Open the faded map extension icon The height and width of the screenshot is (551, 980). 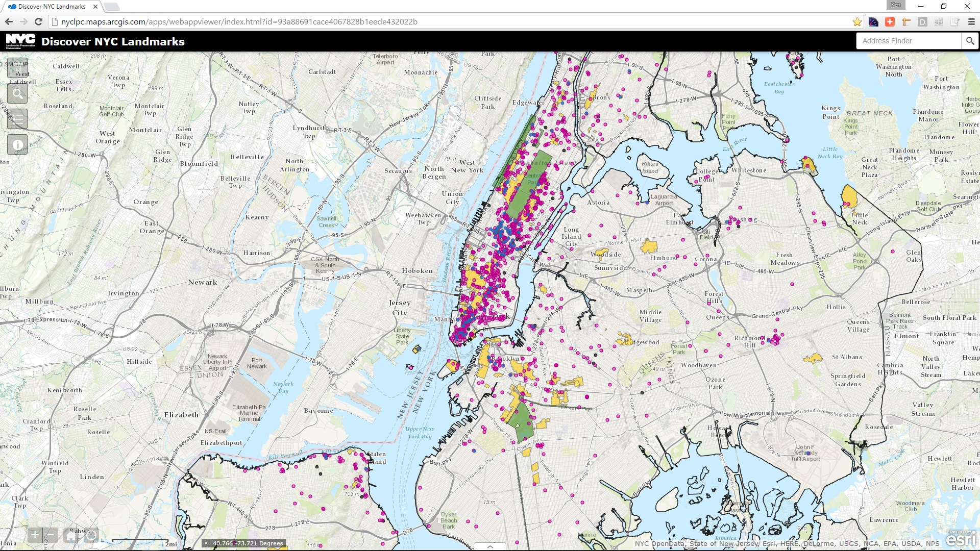click(x=939, y=21)
